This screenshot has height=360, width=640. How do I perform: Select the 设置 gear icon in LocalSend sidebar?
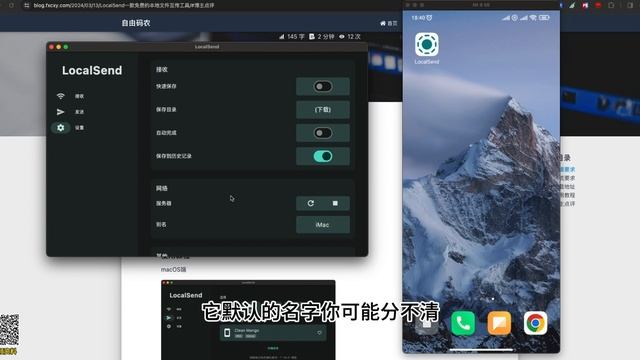point(60,128)
